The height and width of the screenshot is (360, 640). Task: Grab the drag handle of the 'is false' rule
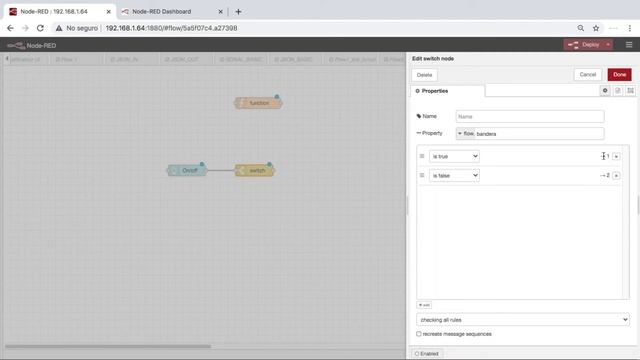point(422,176)
